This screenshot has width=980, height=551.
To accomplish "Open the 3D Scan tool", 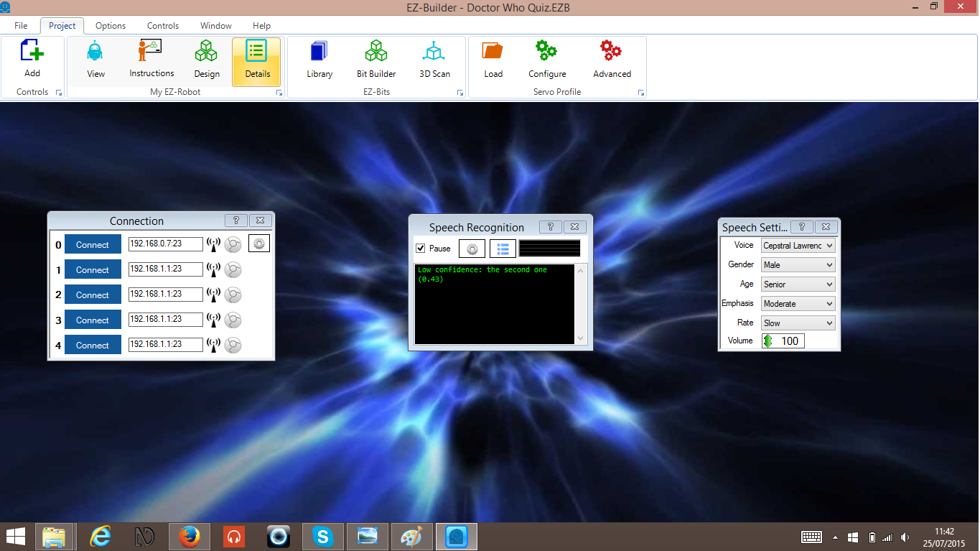I will click(x=434, y=52).
